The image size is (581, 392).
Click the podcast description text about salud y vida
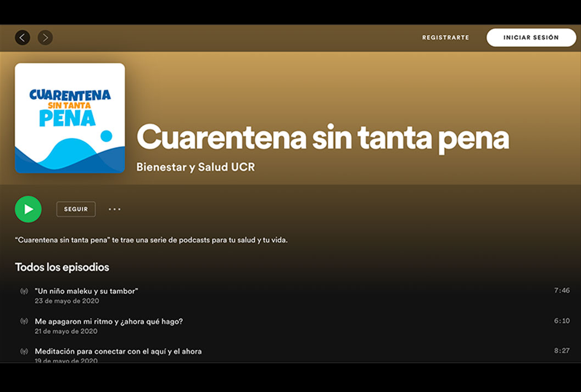tap(151, 240)
